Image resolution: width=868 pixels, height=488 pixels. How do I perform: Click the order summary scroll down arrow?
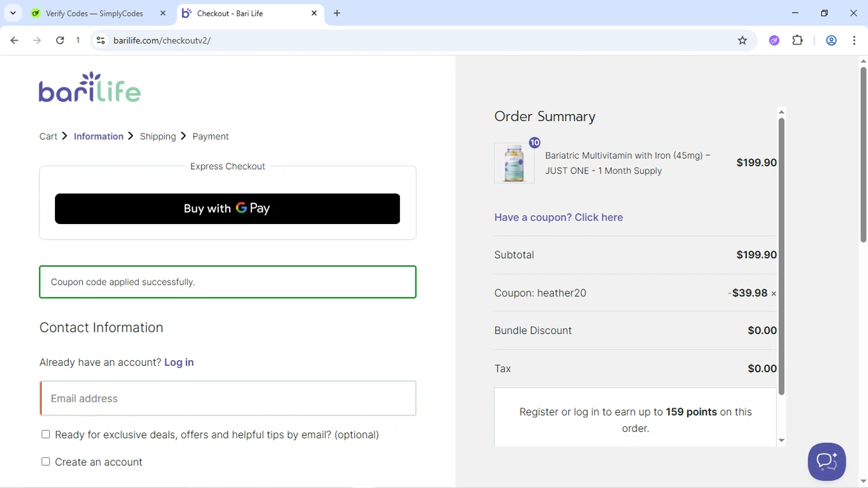[x=781, y=441]
